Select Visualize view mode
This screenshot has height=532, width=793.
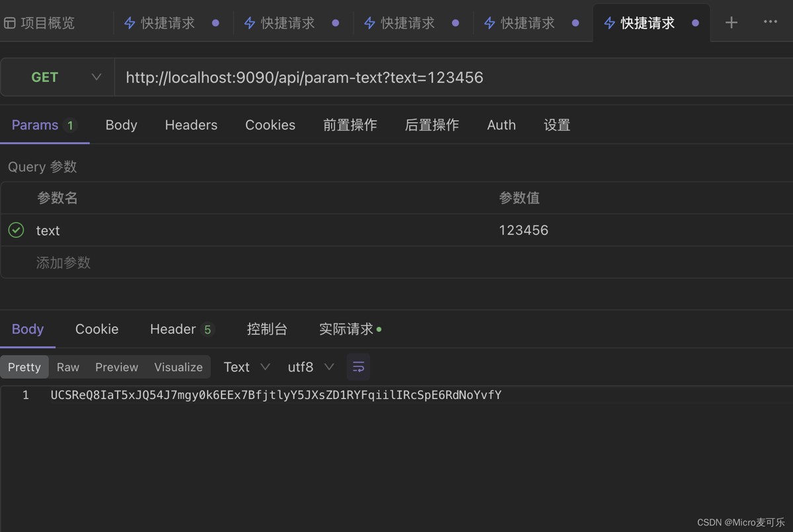point(178,367)
